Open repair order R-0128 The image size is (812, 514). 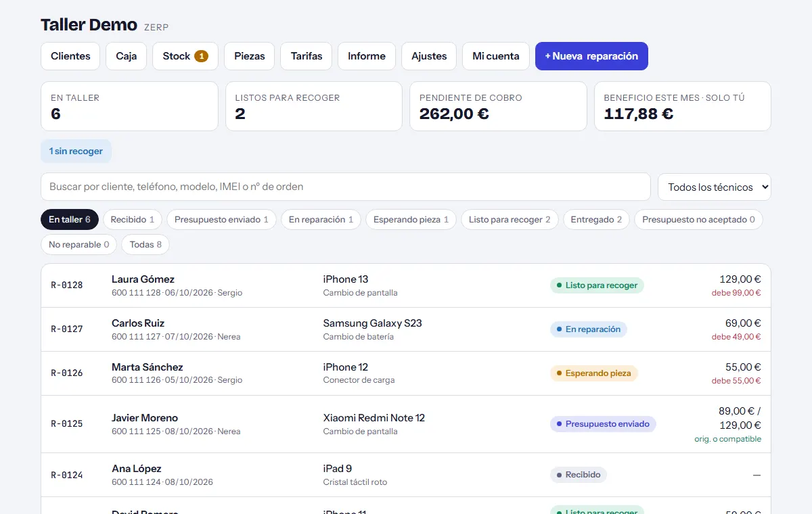point(406,285)
